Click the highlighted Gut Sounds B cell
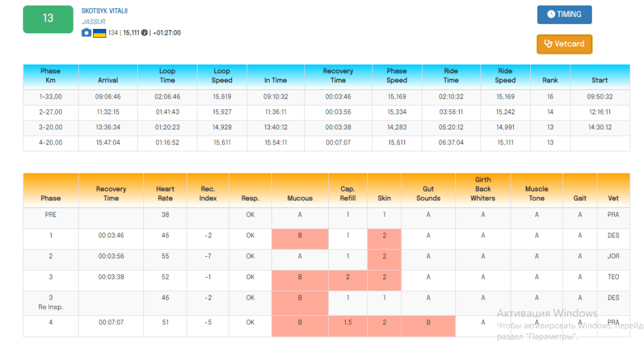The image size is (644, 348). 428,323
